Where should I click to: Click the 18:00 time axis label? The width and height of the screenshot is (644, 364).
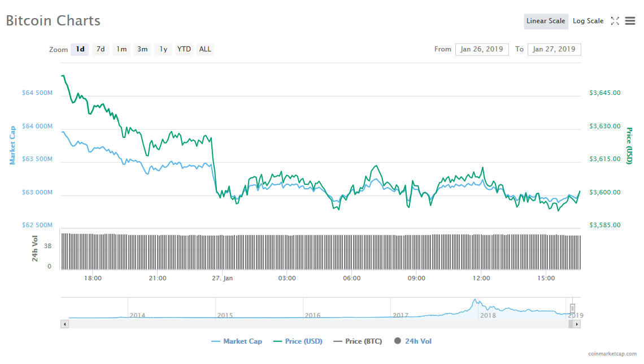pos(93,278)
